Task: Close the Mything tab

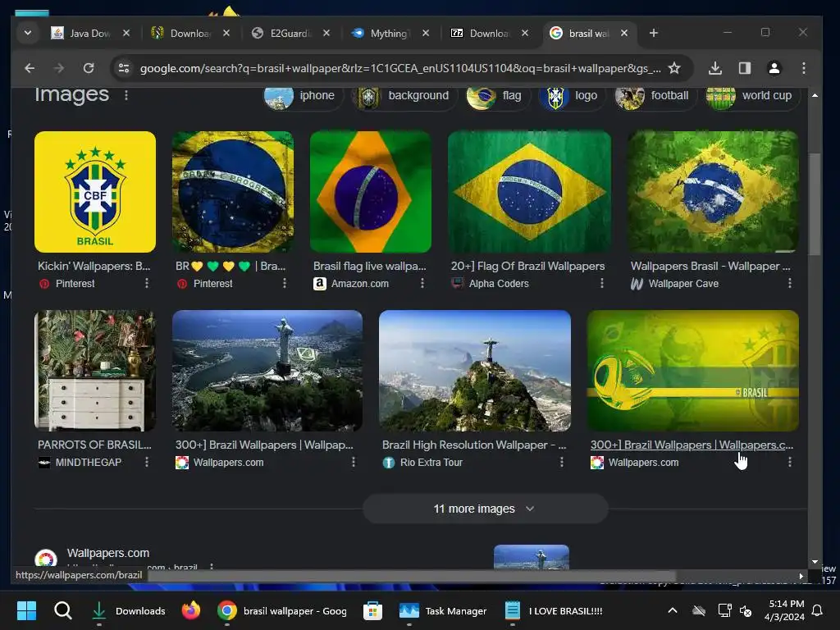Action: point(426,33)
